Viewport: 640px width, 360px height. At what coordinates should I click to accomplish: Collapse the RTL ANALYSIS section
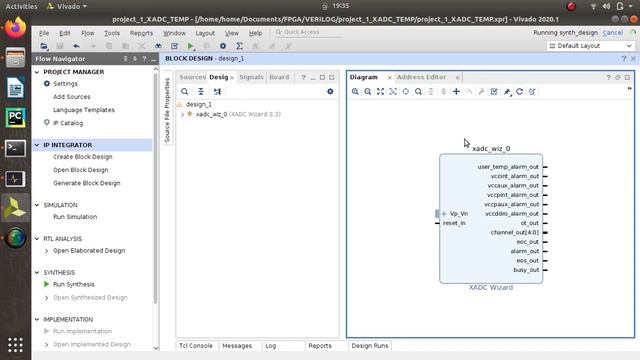click(37, 239)
